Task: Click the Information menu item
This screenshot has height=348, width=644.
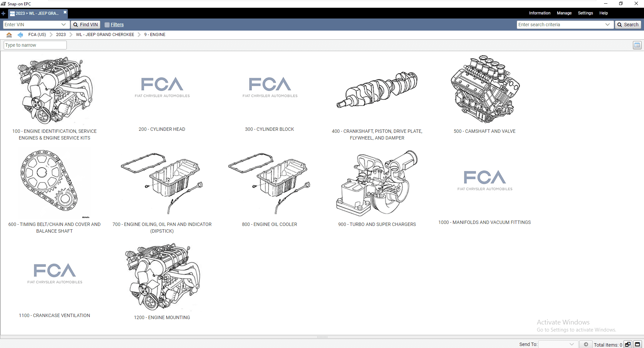Action: (x=539, y=13)
